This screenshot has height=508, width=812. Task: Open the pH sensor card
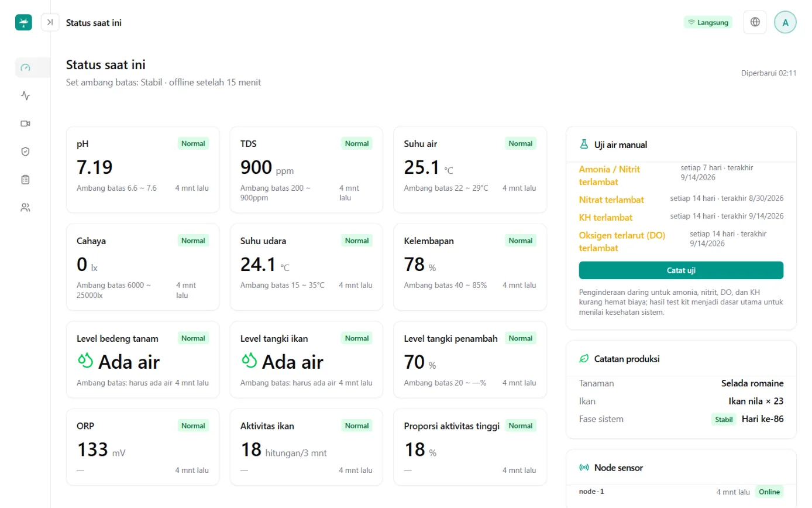point(143,170)
